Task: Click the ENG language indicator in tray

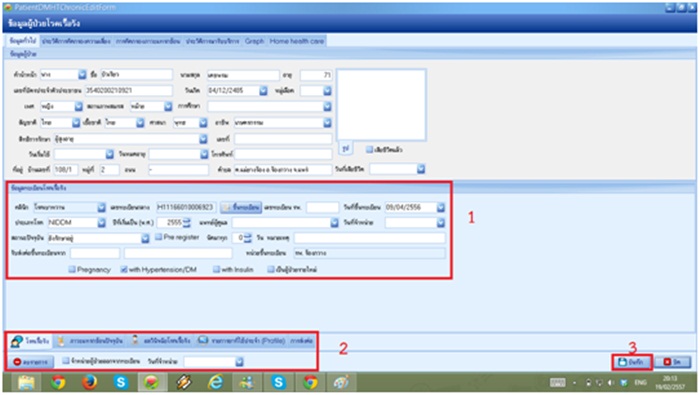Action: (640, 383)
